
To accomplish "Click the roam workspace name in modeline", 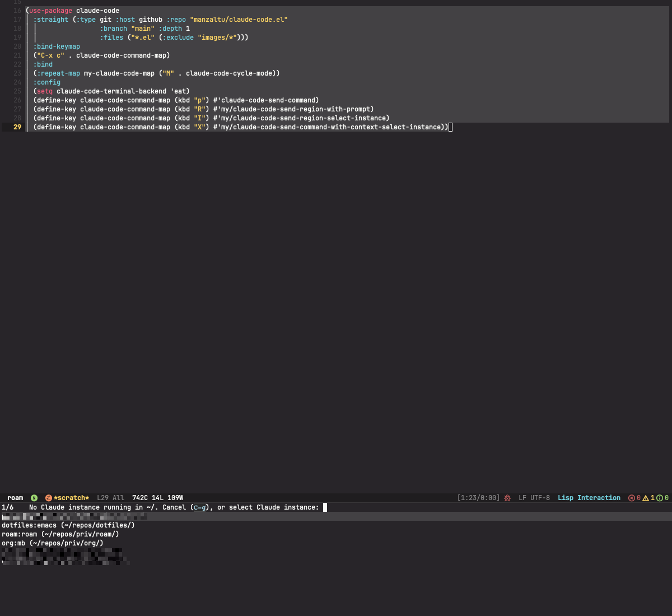I will click(15, 498).
